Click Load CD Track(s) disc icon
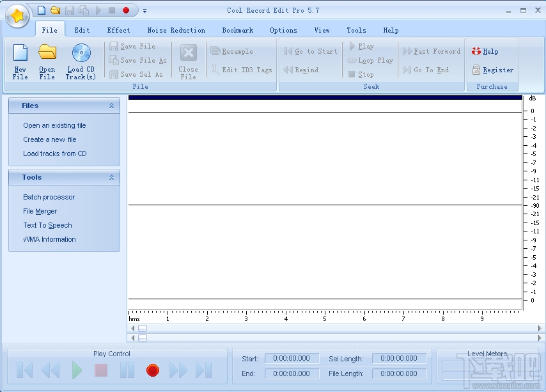546x392 pixels. (81, 52)
